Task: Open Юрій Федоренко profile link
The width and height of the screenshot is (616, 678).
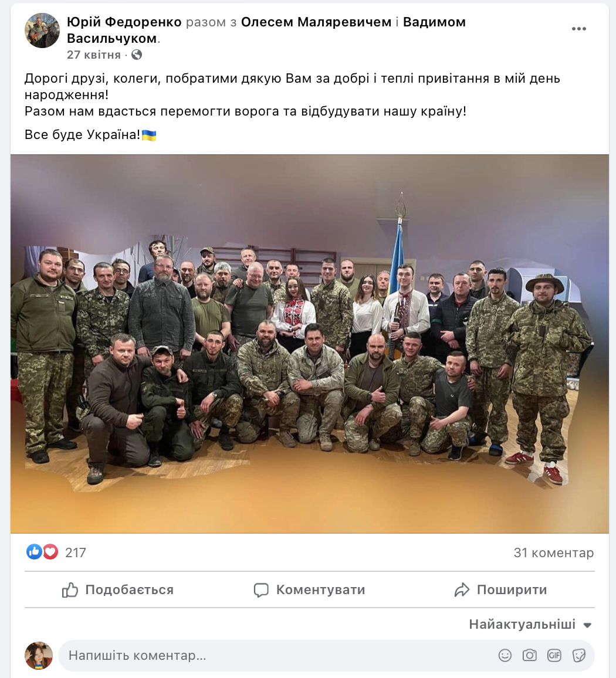Action: coord(124,22)
